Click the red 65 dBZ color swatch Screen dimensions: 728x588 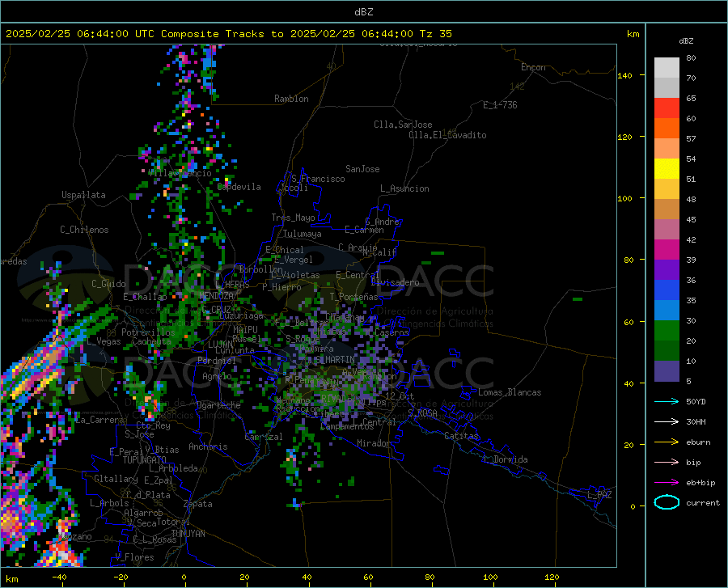tap(667, 108)
